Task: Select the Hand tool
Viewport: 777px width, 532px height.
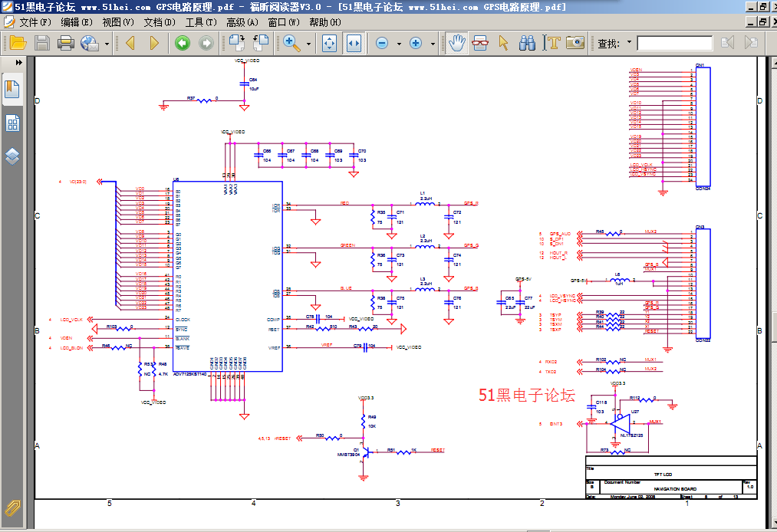Action: [x=456, y=43]
